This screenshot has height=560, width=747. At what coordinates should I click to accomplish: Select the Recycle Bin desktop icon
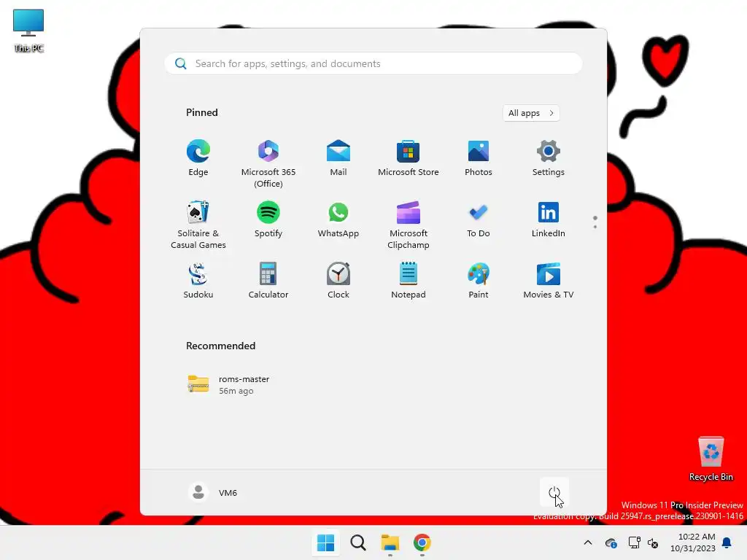click(711, 458)
